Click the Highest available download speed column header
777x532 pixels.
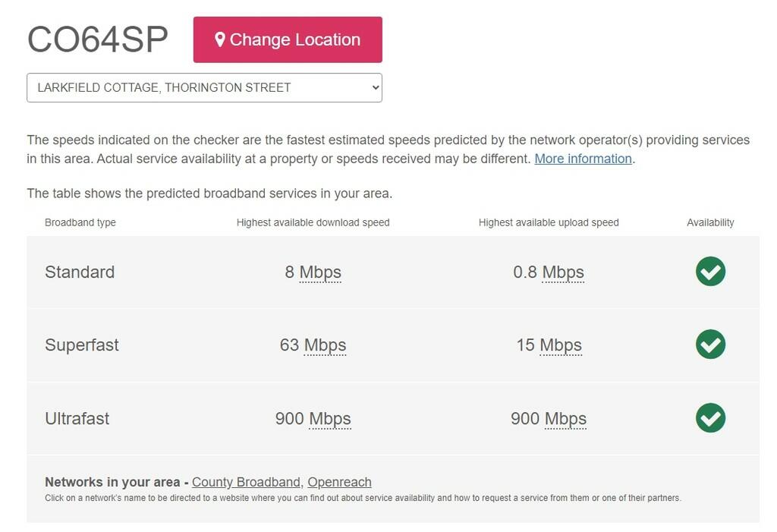coord(313,222)
